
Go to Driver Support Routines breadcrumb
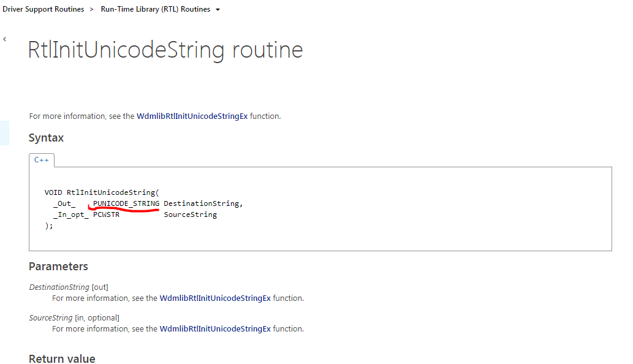coord(44,9)
